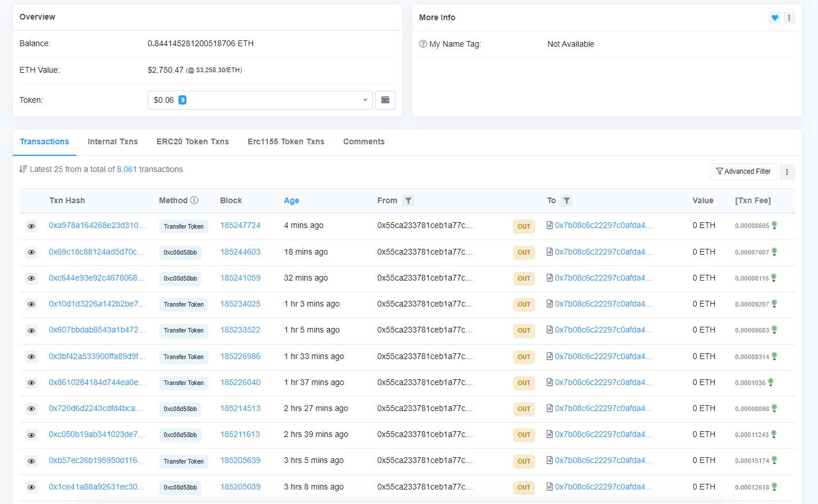Toggle eye preview for transaction 0xa978a164268e23d310
The image size is (818, 504).
32,226
